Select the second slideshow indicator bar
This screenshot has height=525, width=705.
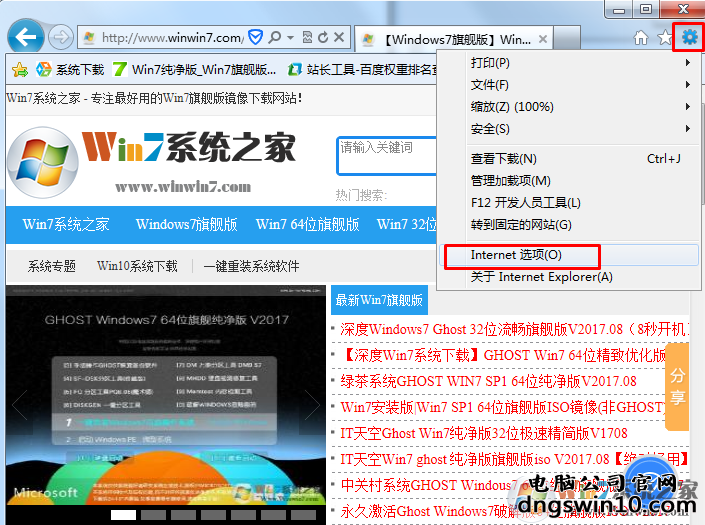click(153, 515)
